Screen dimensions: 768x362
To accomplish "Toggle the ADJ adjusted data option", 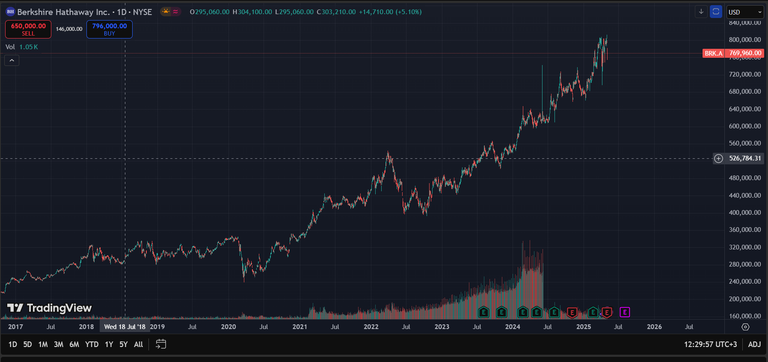I will click(754, 344).
